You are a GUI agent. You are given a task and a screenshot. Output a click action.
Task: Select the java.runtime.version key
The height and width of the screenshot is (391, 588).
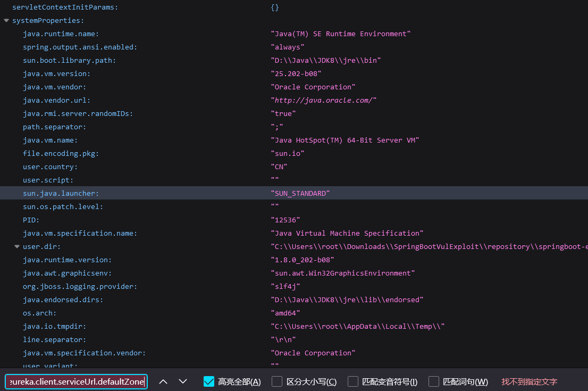(x=67, y=260)
